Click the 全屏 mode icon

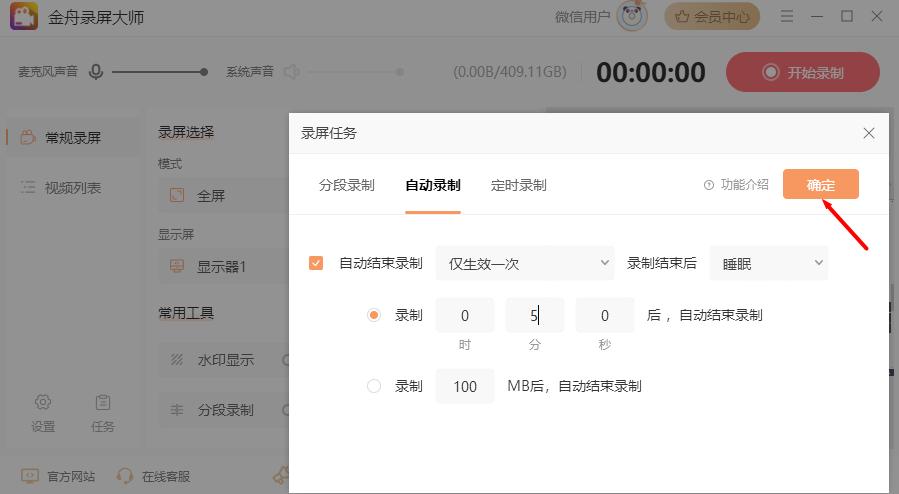coord(177,195)
